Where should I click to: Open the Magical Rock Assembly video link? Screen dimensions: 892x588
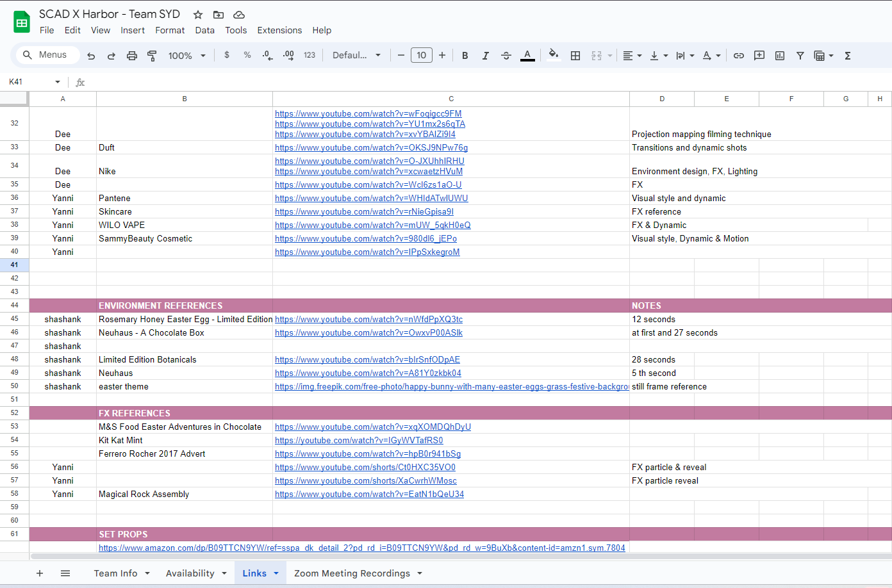[370, 494]
